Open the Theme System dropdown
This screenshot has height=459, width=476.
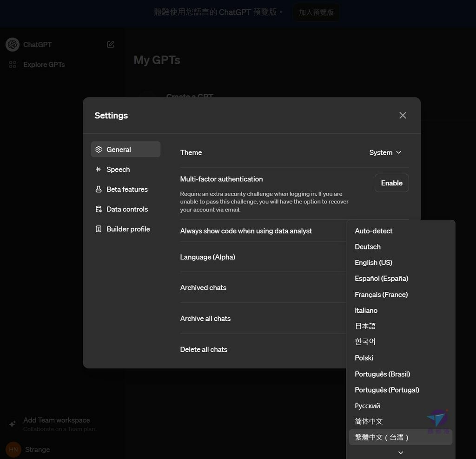coord(385,152)
